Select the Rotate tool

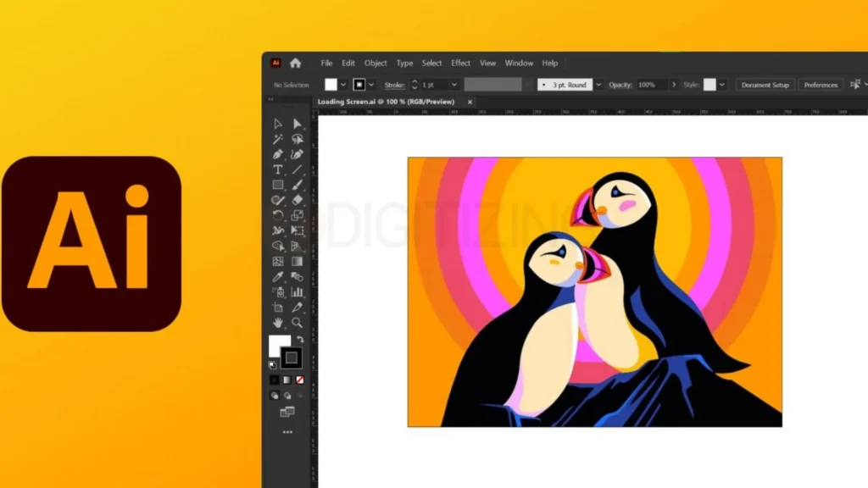278,215
